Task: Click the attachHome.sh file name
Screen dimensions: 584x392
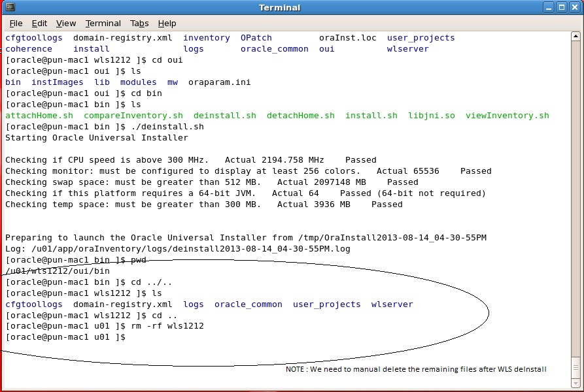Action: 39,116
